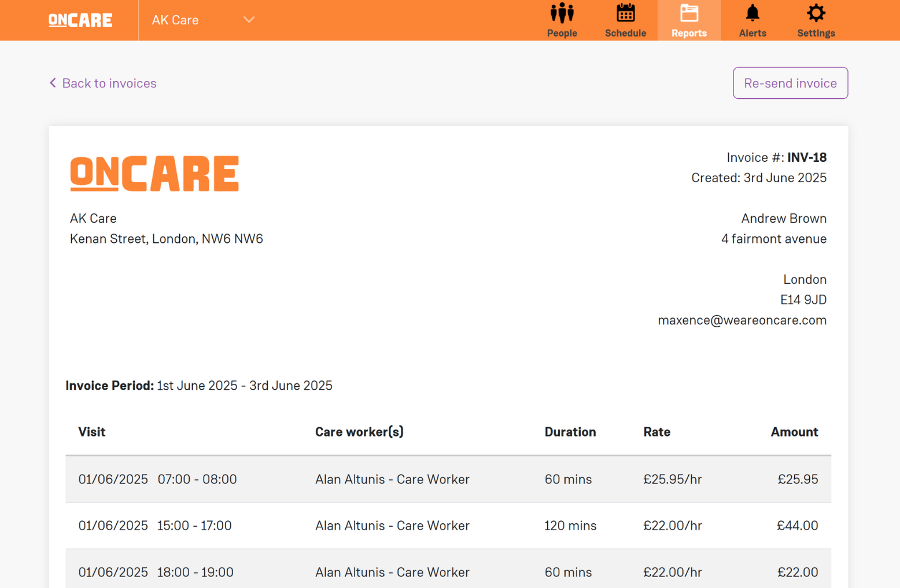Click the Visit column header
This screenshot has height=588, width=900.
(92, 432)
